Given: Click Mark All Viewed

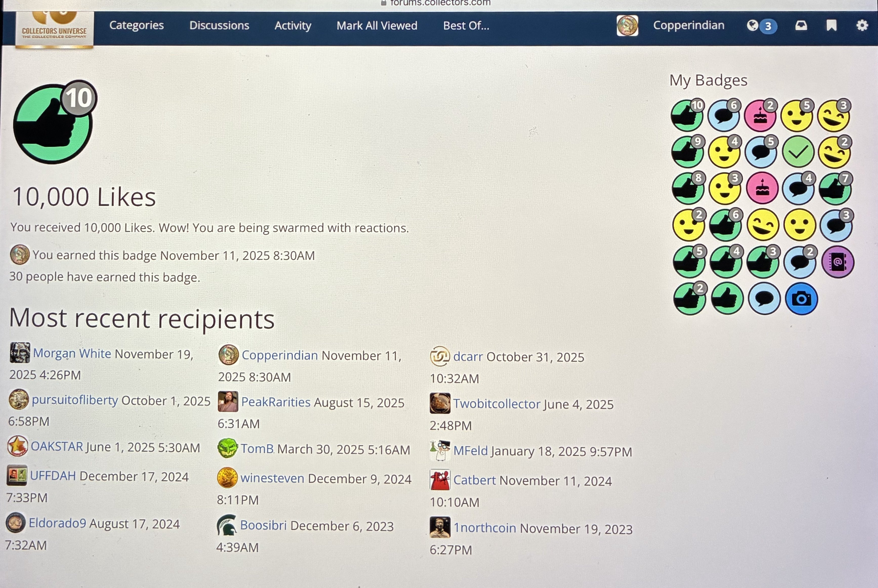Looking at the screenshot, I should coord(377,26).
